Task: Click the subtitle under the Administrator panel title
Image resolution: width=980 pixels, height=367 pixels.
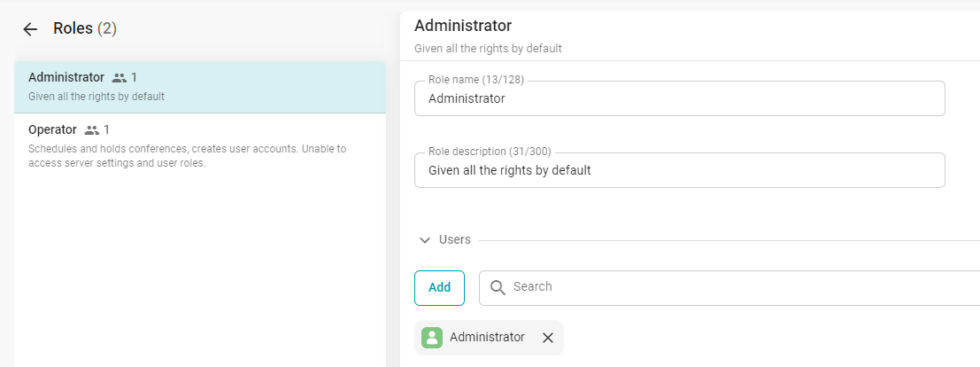Action: tap(488, 49)
